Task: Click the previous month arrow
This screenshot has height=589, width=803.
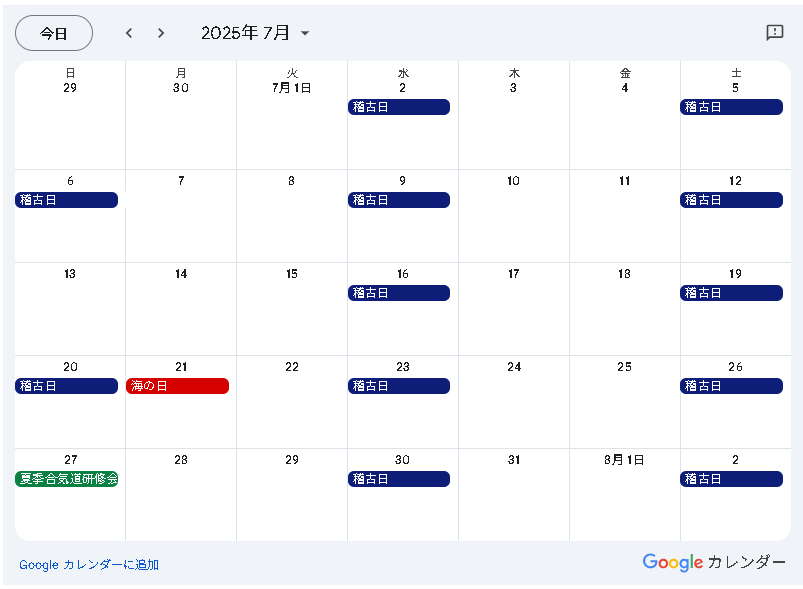Action: [128, 33]
